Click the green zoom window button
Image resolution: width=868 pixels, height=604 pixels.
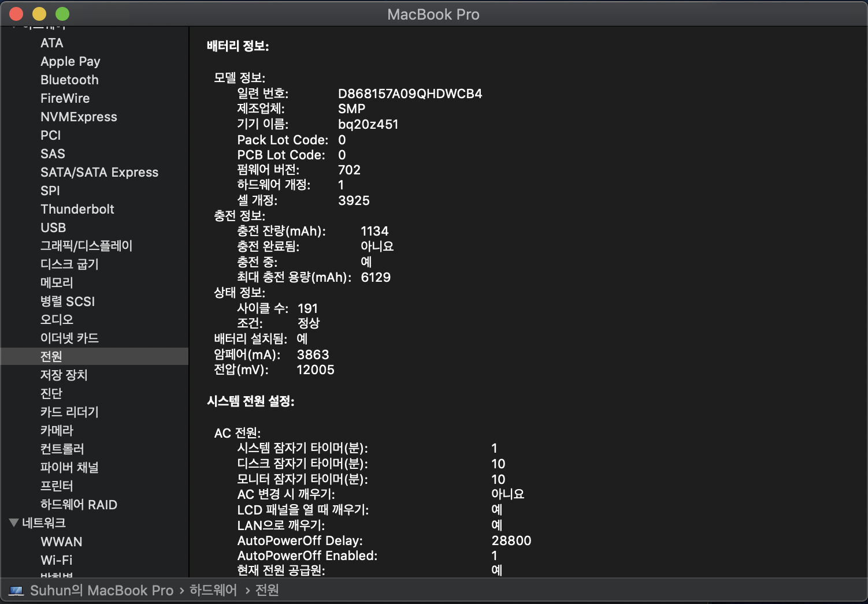click(x=62, y=14)
